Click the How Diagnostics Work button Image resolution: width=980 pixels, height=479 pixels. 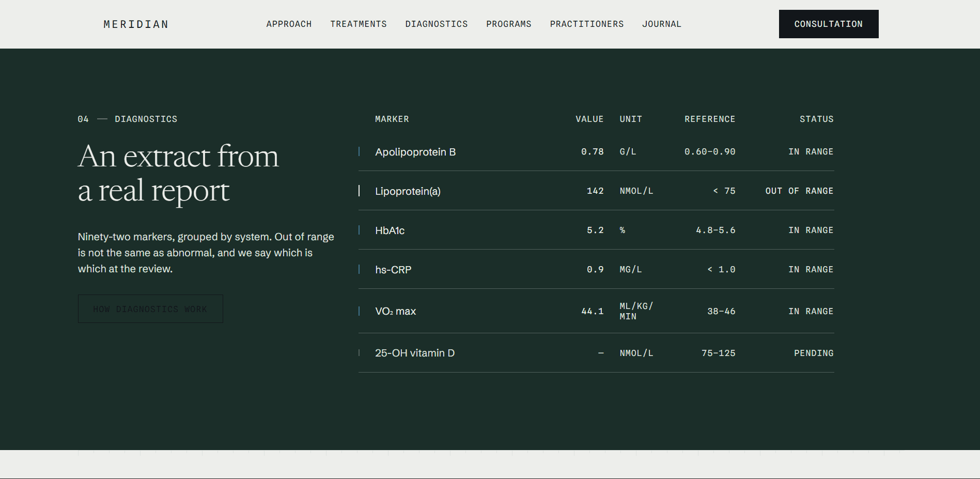click(x=150, y=309)
